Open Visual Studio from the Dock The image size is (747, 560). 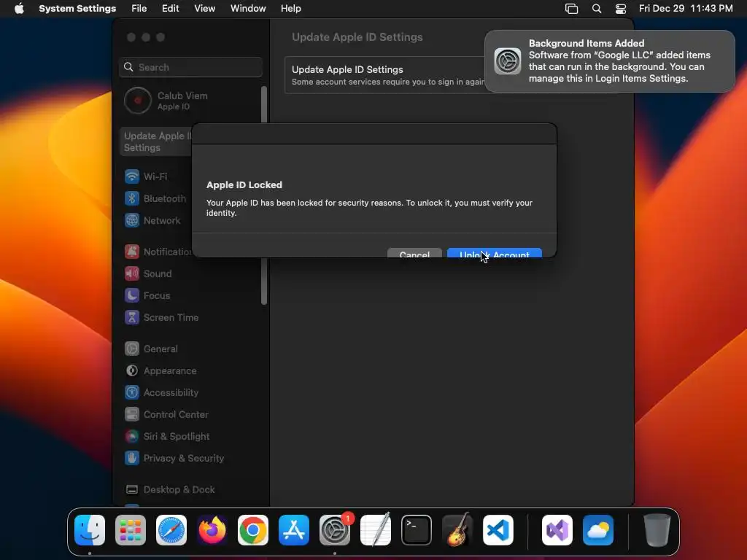pyautogui.click(x=557, y=529)
